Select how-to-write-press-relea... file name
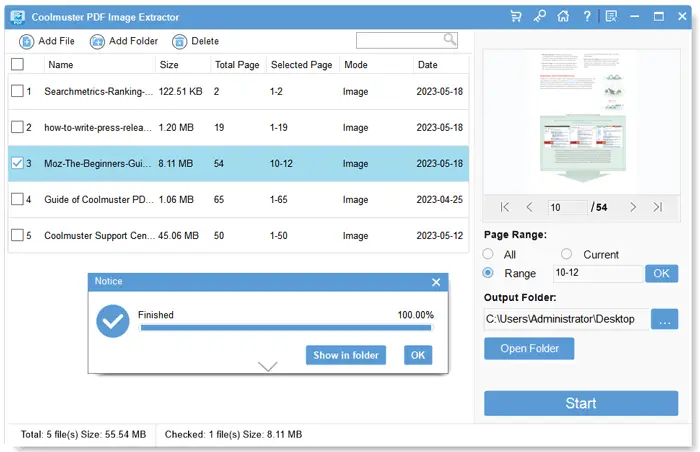Image resolution: width=700 pixels, height=452 pixels. pyautogui.click(x=98, y=128)
